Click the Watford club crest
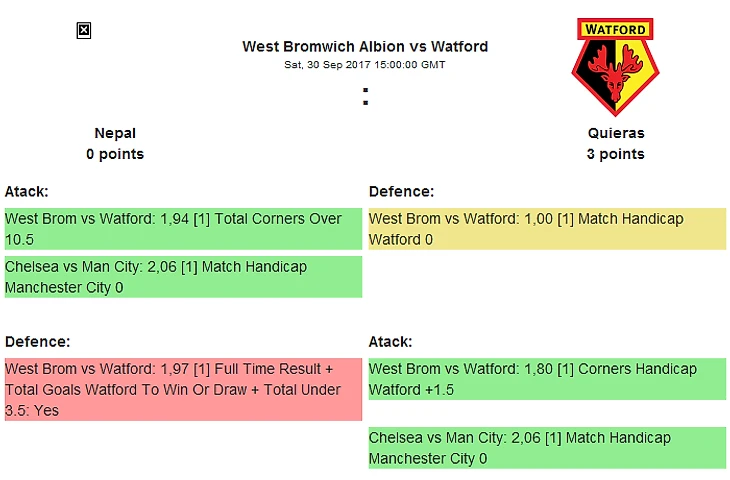This screenshot has width=730, height=480. click(615, 67)
